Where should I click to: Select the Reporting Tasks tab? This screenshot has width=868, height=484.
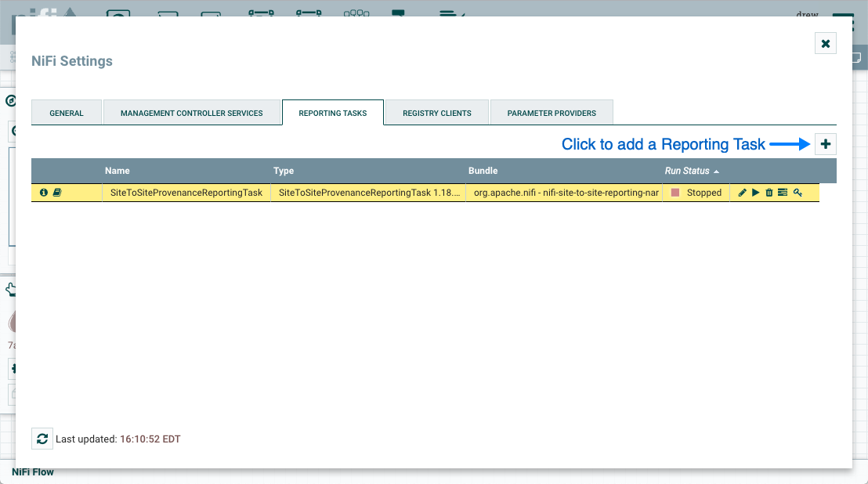pos(333,113)
